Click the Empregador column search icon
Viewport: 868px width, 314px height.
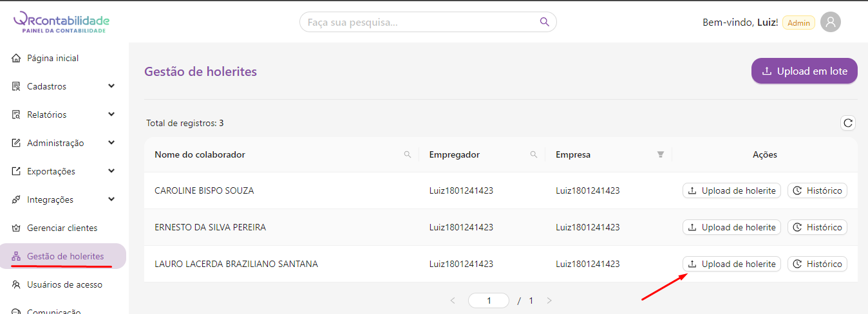[x=534, y=154]
